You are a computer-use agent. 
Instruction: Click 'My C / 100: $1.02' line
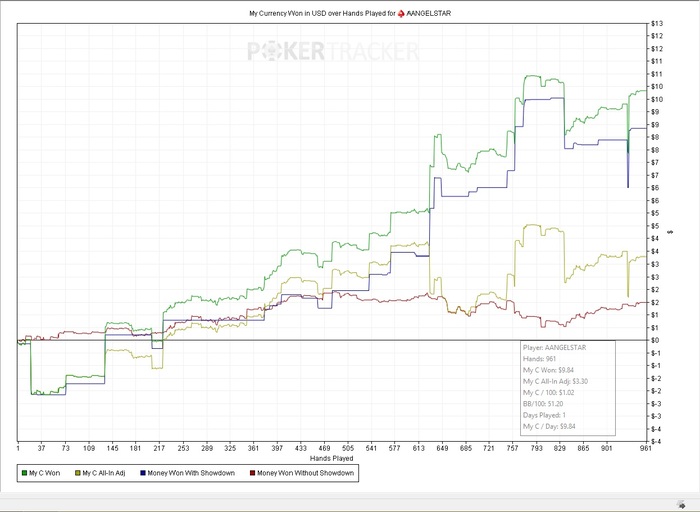click(549, 393)
